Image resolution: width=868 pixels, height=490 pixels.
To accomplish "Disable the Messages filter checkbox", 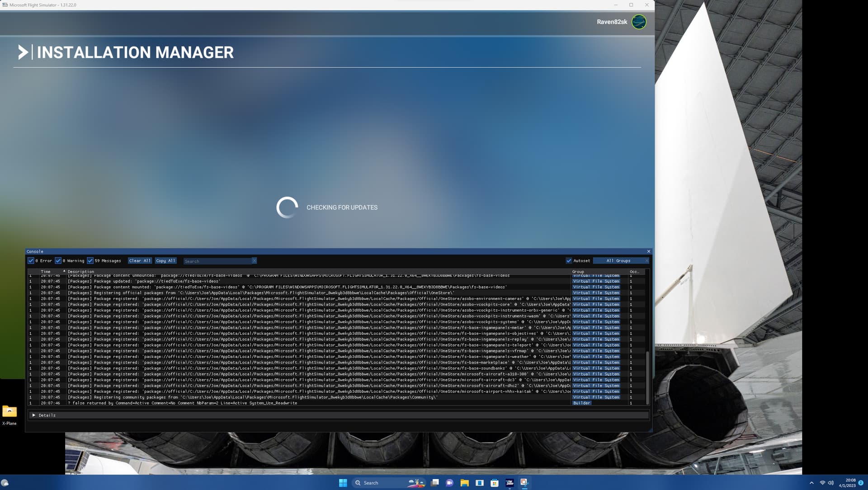I will pyautogui.click(x=90, y=261).
